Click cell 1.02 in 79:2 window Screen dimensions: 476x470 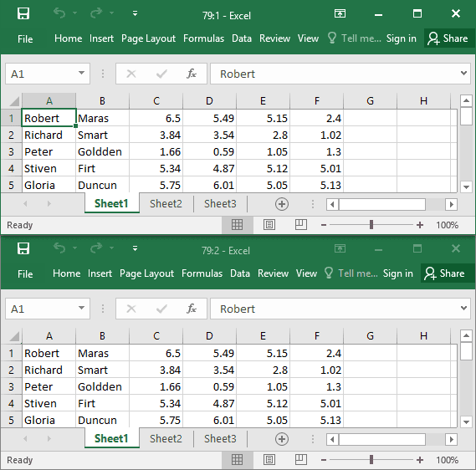(316, 370)
